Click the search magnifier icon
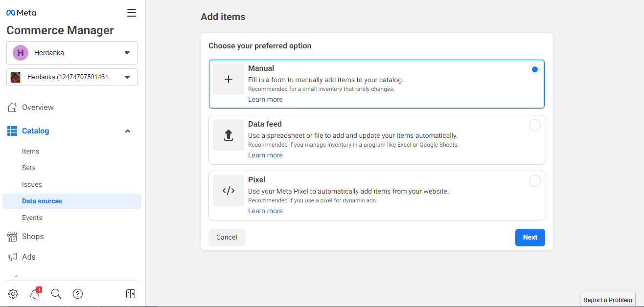644x307 pixels. pyautogui.click(x=56, y=294)
